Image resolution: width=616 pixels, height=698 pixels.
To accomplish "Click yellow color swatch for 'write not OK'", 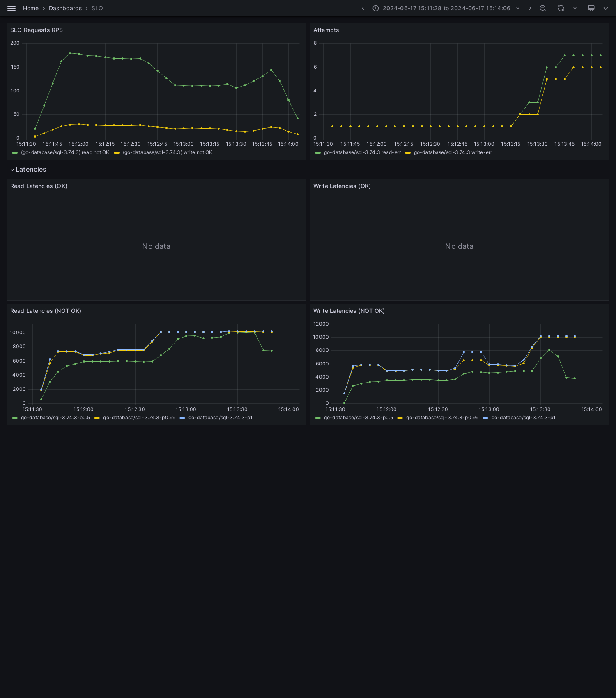I will click(117, 153).
